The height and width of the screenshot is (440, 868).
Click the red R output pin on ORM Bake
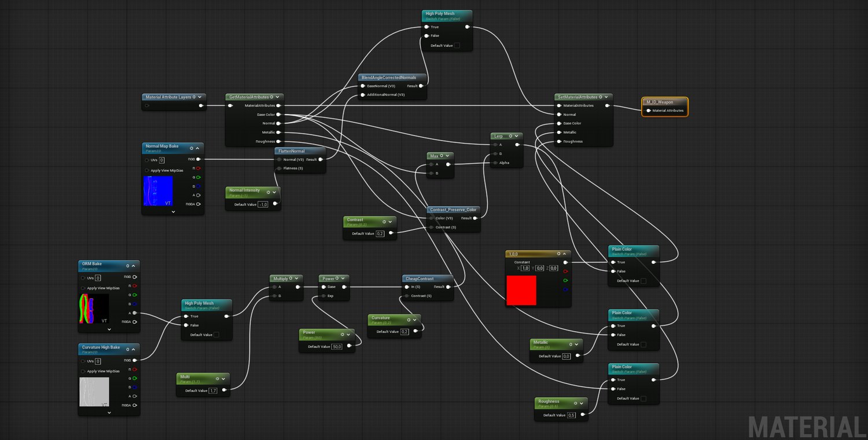tap(135, 285)
